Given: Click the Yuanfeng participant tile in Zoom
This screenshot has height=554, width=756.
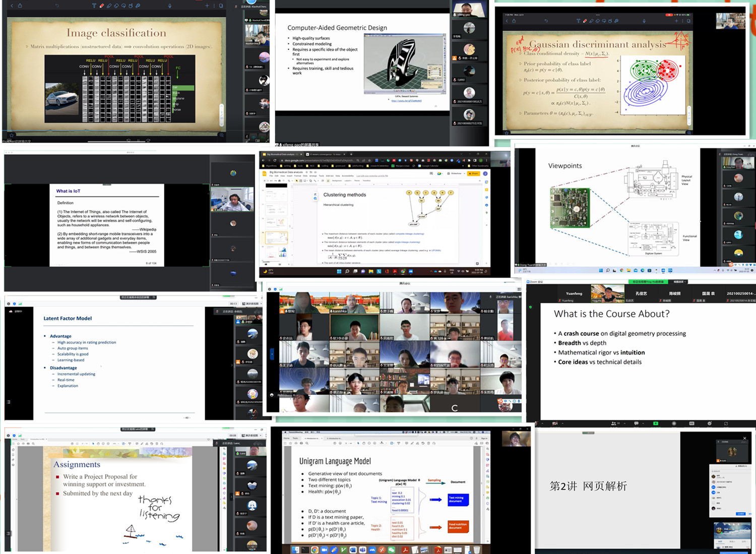Looking at the screenshot, I should (x=574, y=294).
